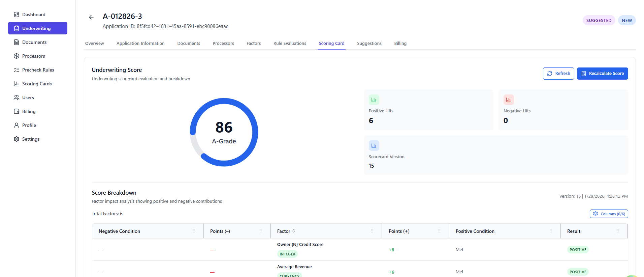Click the +6 points value
This screenshot has width=644, height=277.
pyautogui.click(x=391, y=272)
